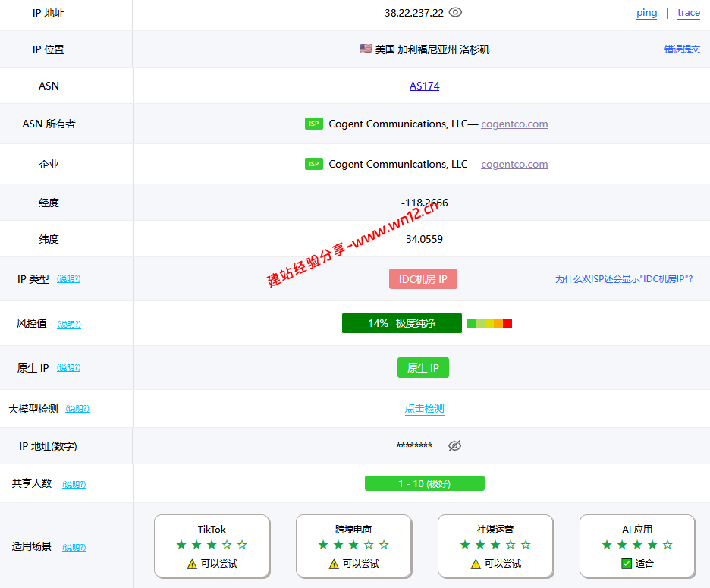Click the IP 地址(数字) row label
The width and height of the screenshot is (710, 588).
point(48,446)
